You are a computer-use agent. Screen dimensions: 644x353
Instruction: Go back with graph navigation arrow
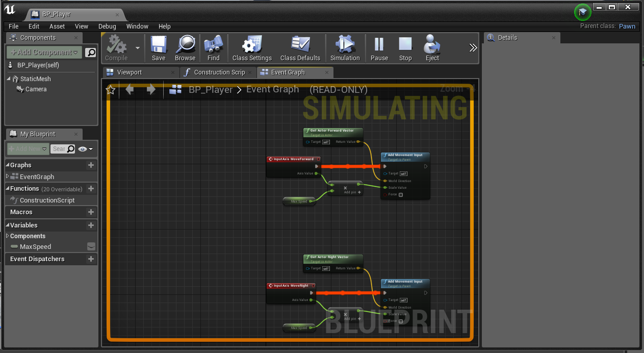pos(130,90)
